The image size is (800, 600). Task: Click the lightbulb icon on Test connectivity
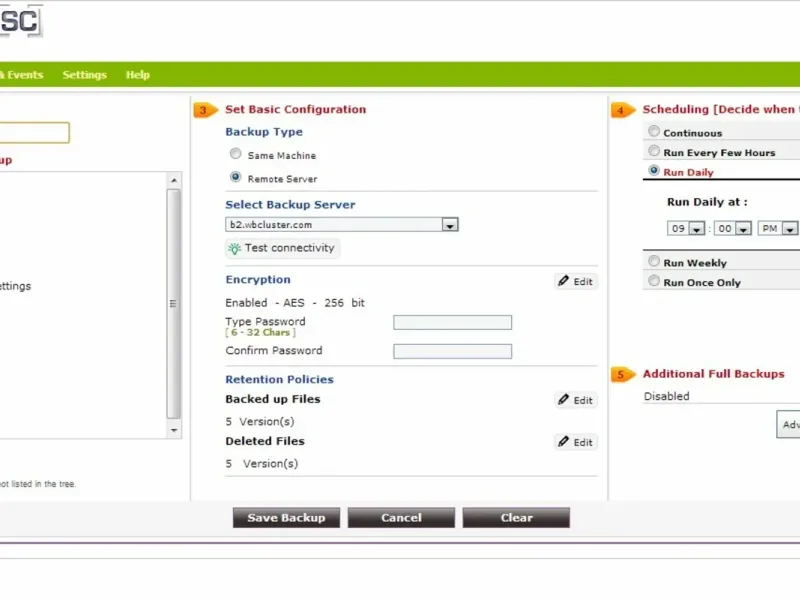[234, 248]
